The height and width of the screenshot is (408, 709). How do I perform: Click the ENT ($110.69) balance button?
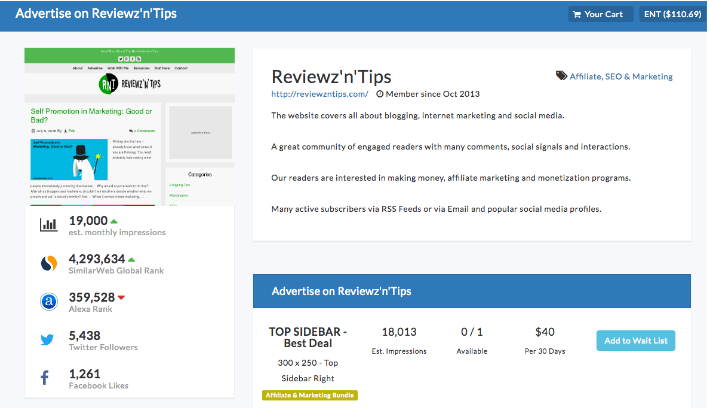point(672,14)
